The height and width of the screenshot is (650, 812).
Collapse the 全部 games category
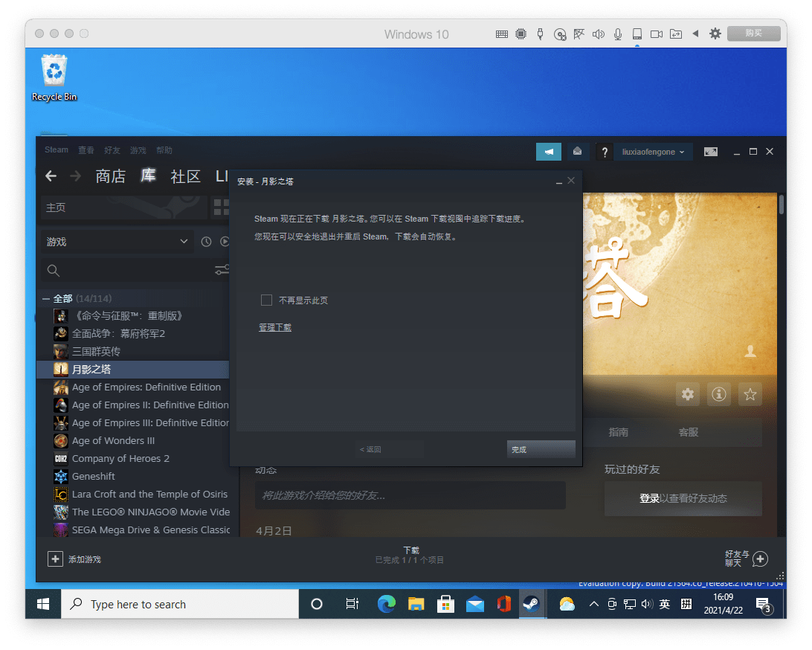tap(46, 299)
